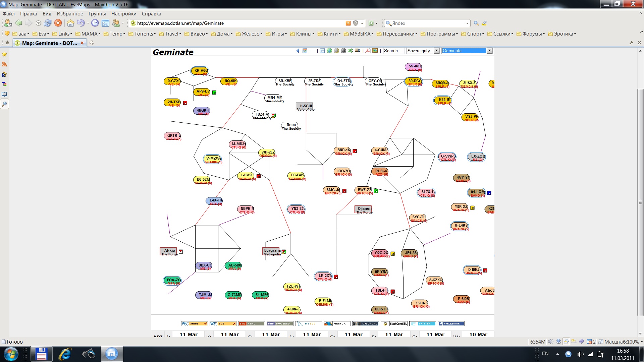Click the Refresh page icon
The height and width of the screenshot is (362, 644).
[x=48, y=23]
